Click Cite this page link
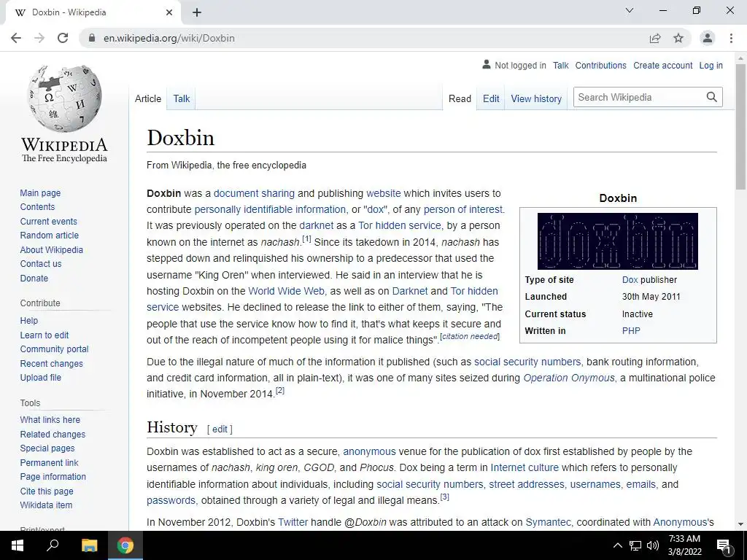 click(x=47, y=491)
